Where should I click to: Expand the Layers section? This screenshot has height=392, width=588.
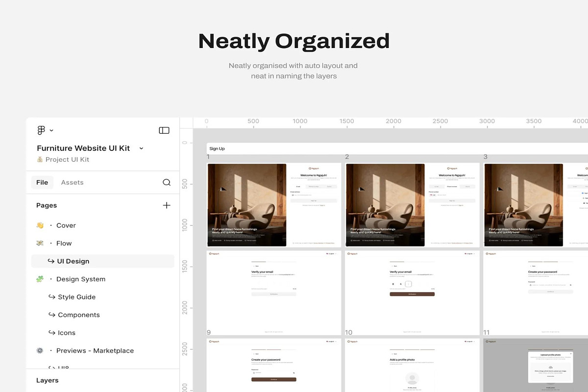click(x=47, y=380)
